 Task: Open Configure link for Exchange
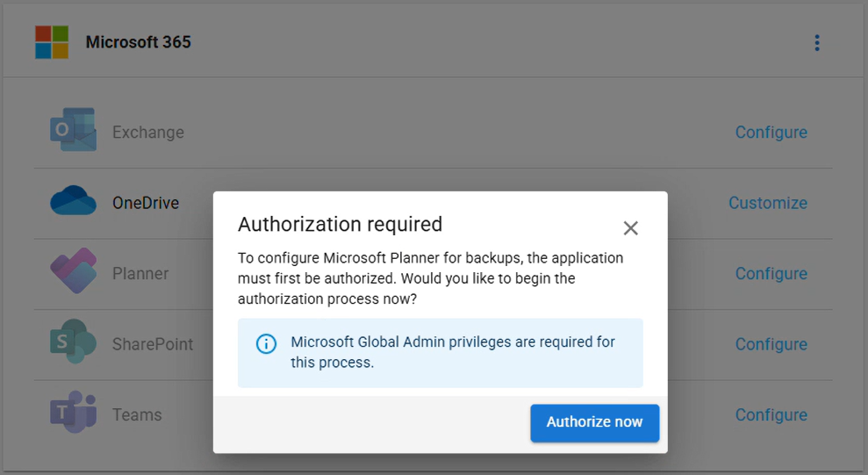[x=771, y=133]
